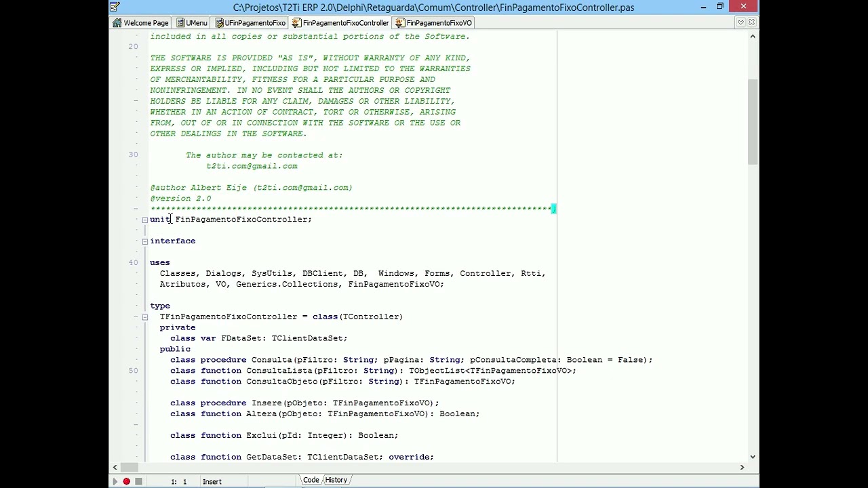This screenshot has width=868, height=488.
Task: Click the line number 40 in gutter
Action: coord(133,262)
